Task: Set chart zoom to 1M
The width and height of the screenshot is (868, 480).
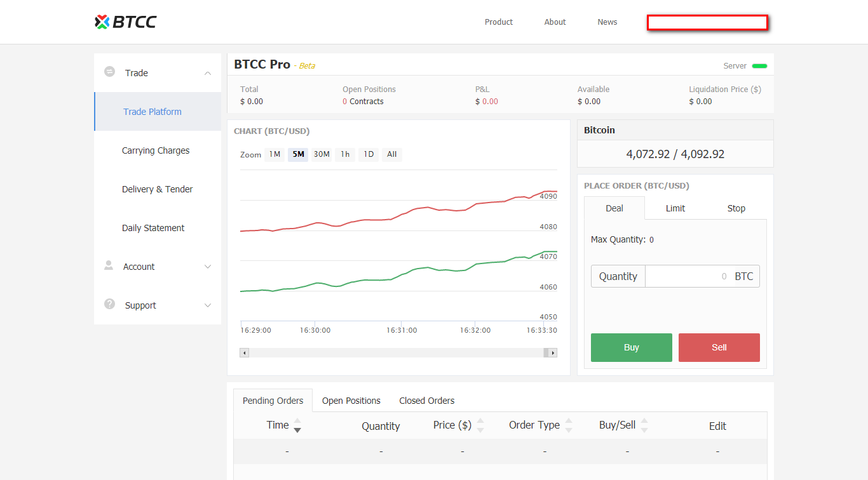Action: 275,154
